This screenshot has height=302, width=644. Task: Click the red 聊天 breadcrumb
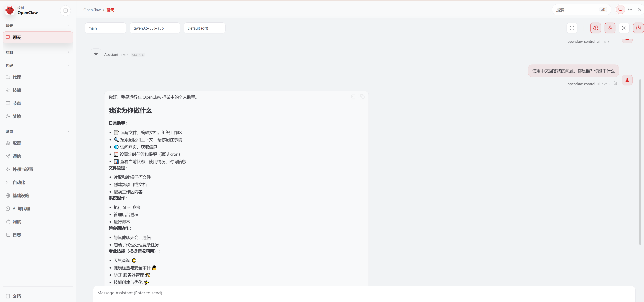click(x=110, y=10)
